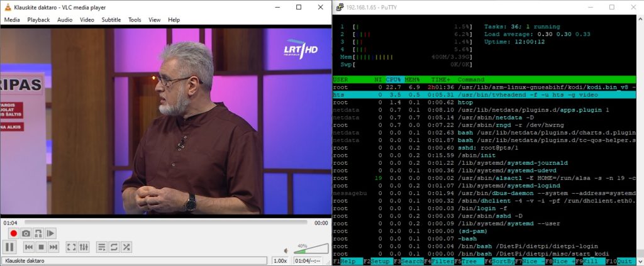The image size is (644, 266).
Task: Open extended settings equalizer panel
Action: point(84,247)
